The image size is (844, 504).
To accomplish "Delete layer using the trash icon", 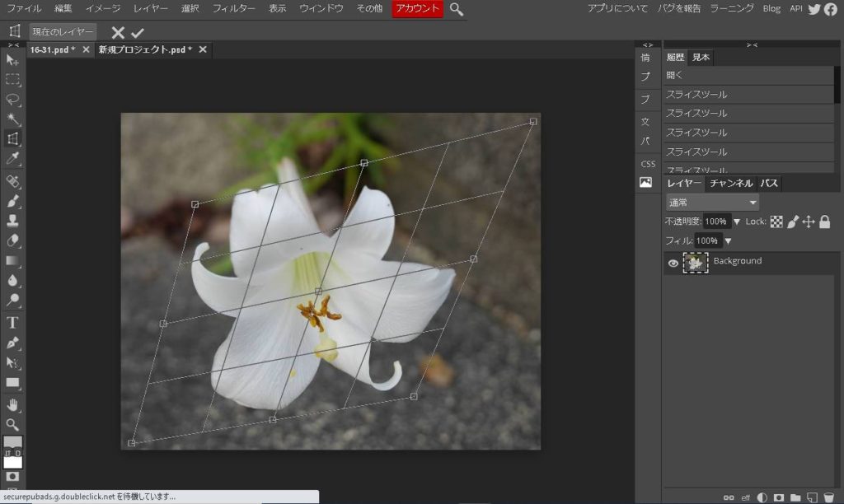I will [x=829, y=497].
